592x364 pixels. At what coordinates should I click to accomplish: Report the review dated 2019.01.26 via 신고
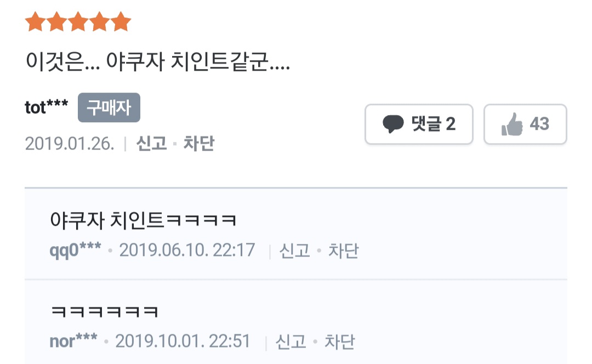[x=151, y=144]
